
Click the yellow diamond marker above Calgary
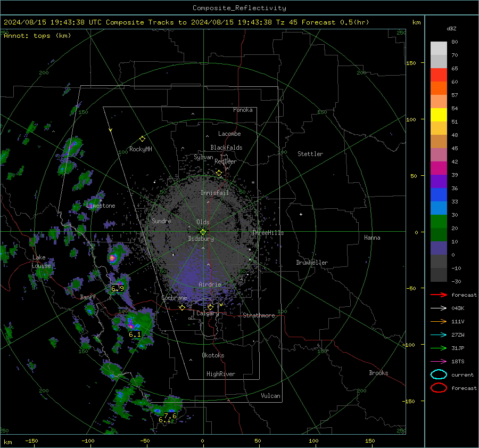[x=210, y=307]
